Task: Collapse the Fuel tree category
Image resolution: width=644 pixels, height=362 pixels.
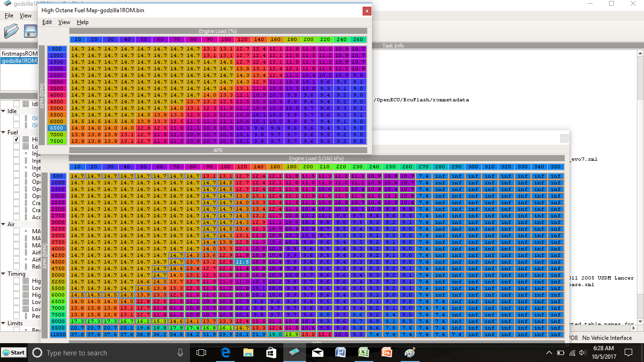Action: (x=3, y=132)
